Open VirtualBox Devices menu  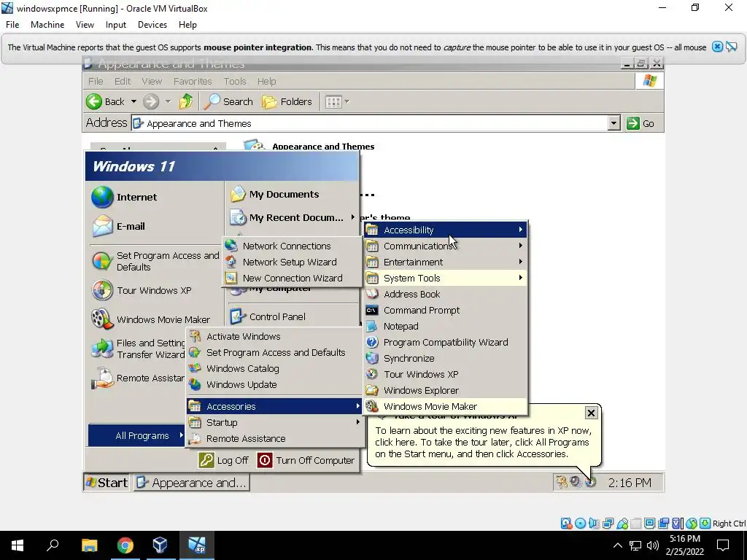click(152, 24)
